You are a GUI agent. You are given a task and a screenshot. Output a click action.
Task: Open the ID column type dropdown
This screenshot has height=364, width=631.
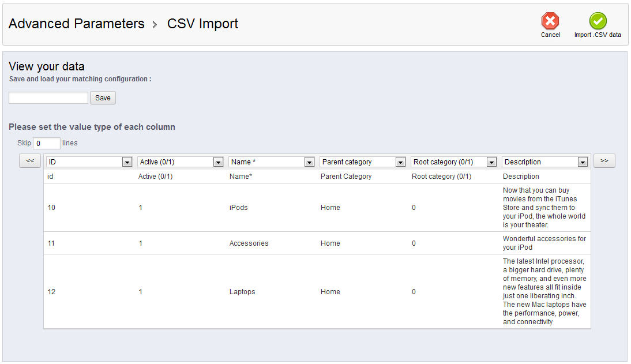(127, 162)
